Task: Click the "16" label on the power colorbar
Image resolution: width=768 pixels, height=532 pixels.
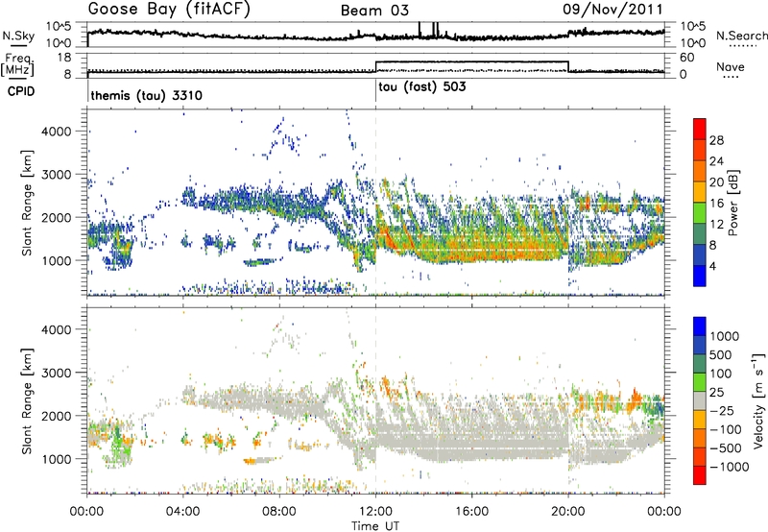Action: coord(716,204)
